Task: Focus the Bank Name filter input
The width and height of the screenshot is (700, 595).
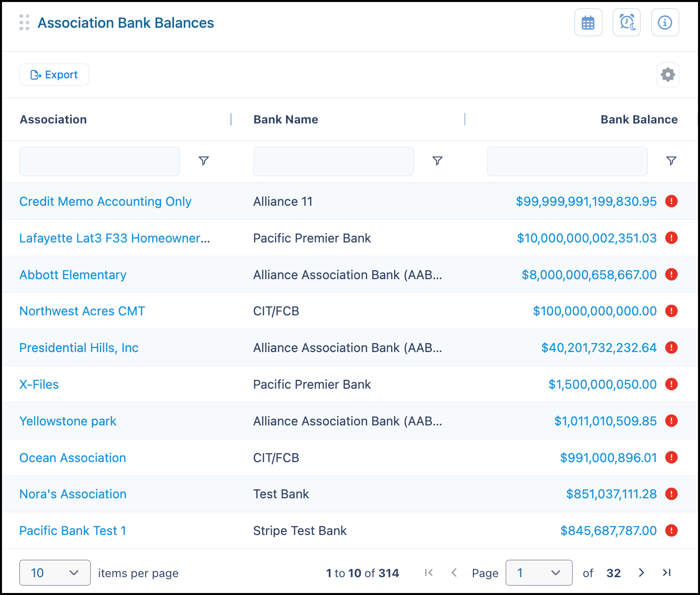Action: pyautogui.click(x=334, y=161)
